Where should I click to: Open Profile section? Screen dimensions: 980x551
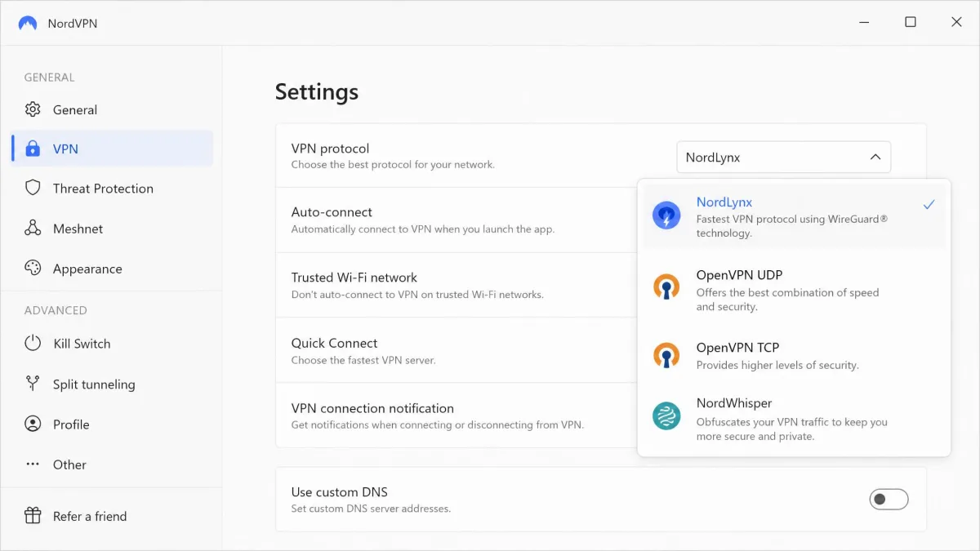(x=112, y=424)
